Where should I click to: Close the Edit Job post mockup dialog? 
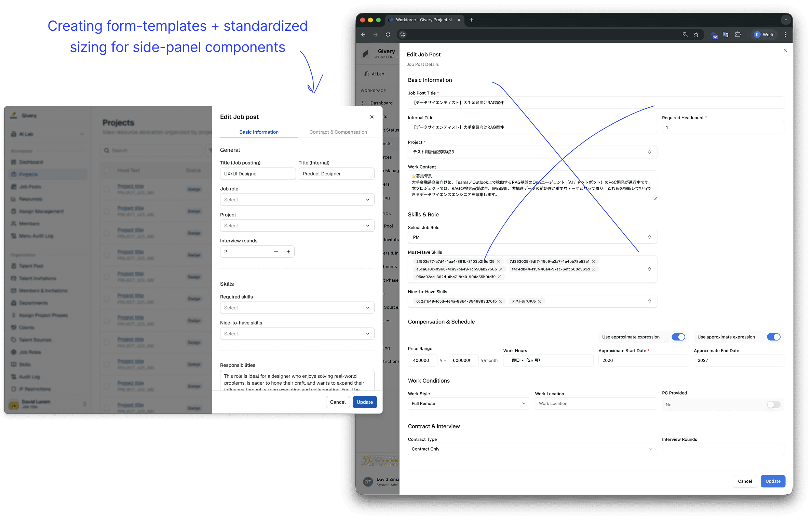coord(372,117)
